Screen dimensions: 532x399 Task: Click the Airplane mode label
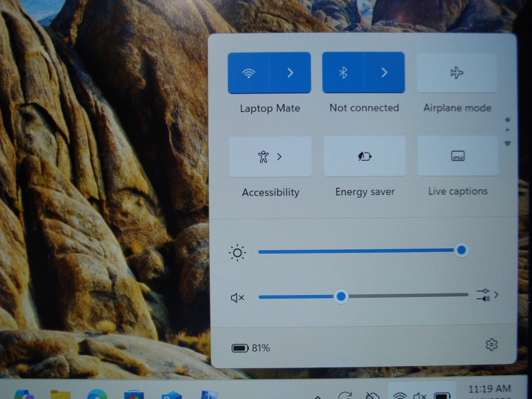(x=457, y=108)
